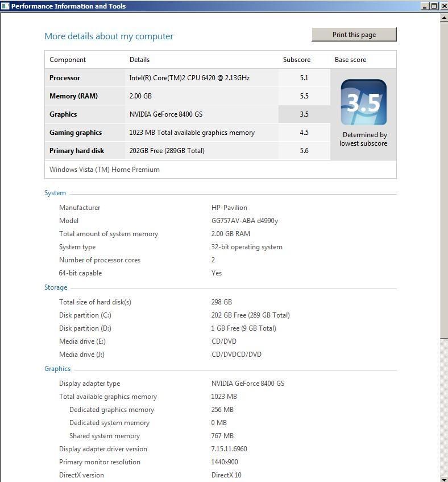Click the driver version 7.15.11.6960

click(229, 449)
